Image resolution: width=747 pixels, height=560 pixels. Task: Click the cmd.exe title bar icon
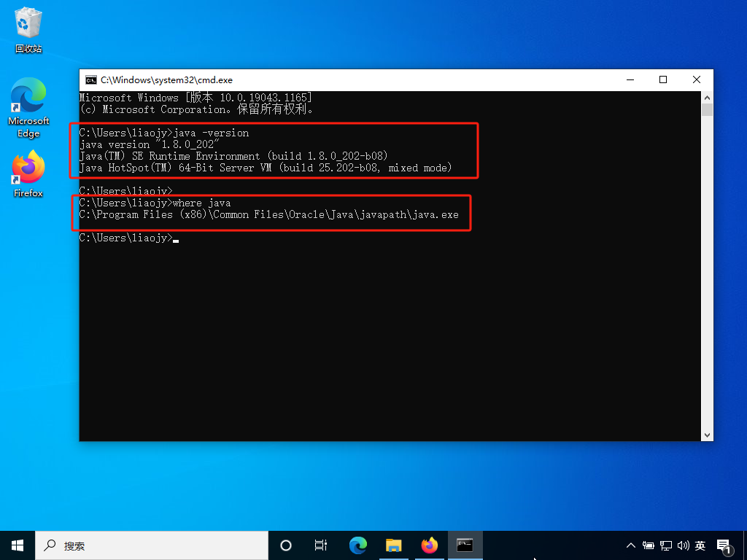click(x=91, y=80)
